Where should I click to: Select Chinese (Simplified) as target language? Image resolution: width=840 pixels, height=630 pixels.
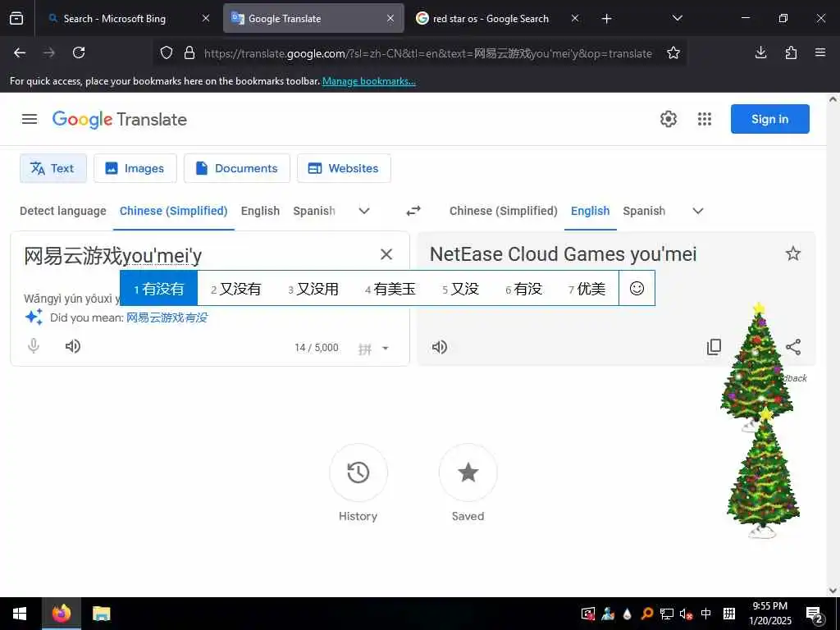coord(504,211)
